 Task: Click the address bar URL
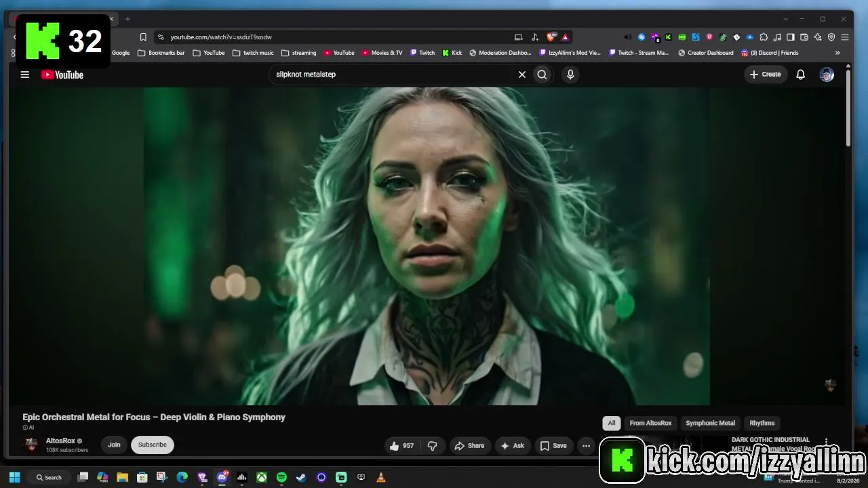click(221, 37)
